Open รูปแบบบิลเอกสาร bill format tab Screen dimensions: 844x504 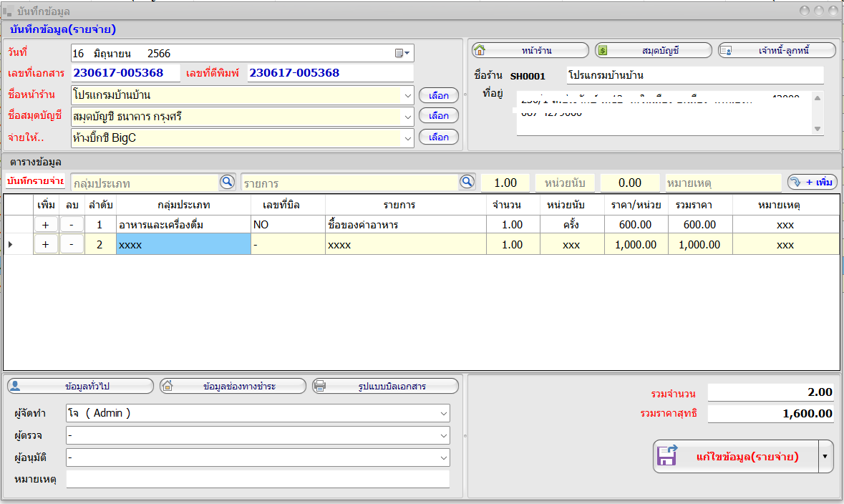pos(385,386)
